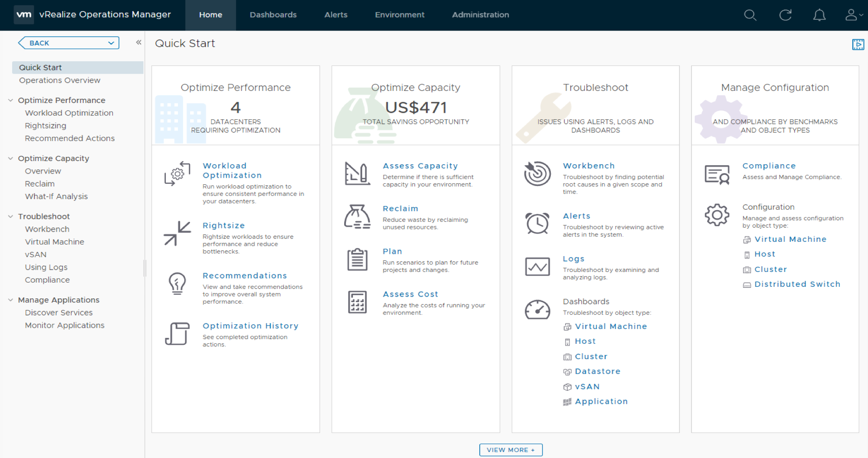Click the video tour icon beside Quick Start
Viewport: 868px width, 458px height.
click(x=858, y=45)
